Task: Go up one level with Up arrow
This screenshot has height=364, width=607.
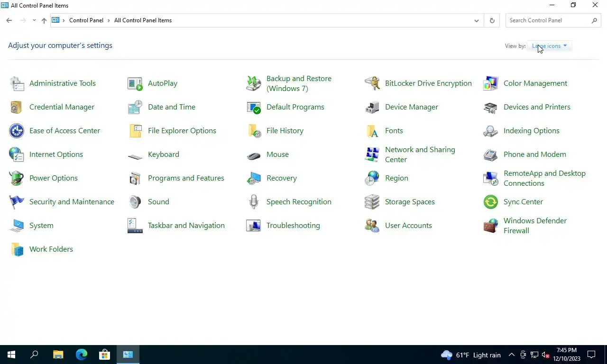Action: [x=44, y=20]
